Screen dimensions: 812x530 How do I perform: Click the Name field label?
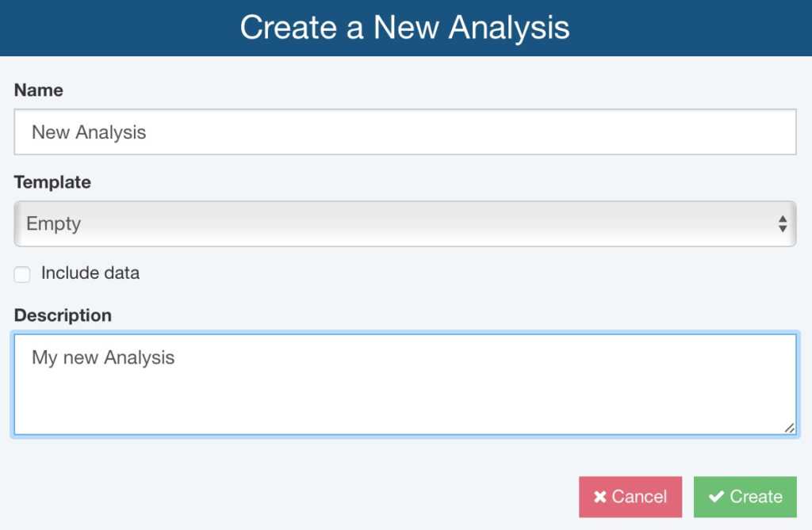[39, 90]
